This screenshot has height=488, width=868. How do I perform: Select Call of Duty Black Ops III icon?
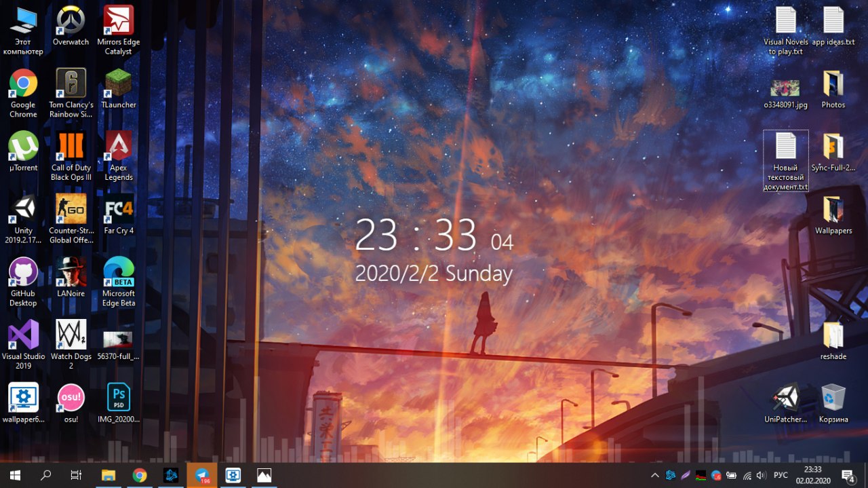71,157
